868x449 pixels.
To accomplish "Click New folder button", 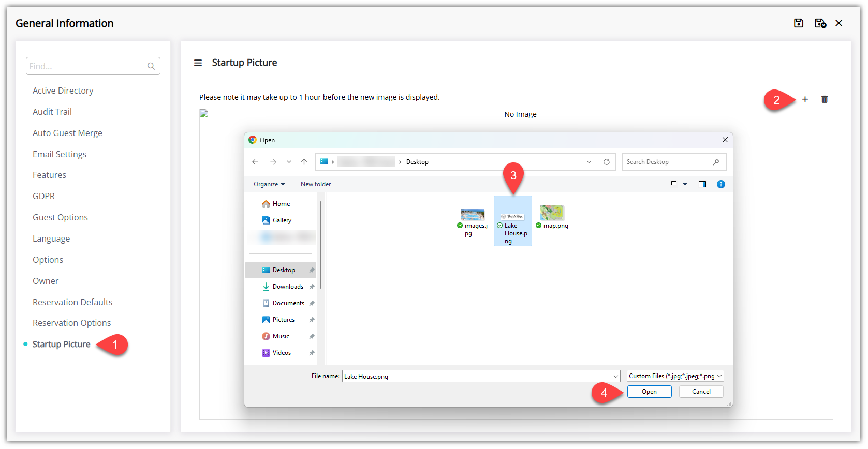I will point(316,184).
